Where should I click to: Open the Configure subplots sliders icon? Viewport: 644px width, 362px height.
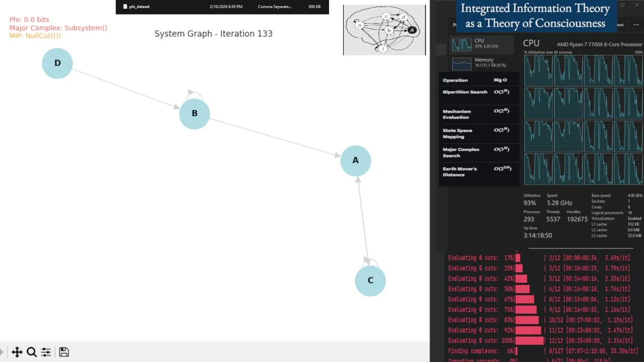pos(46,352)
